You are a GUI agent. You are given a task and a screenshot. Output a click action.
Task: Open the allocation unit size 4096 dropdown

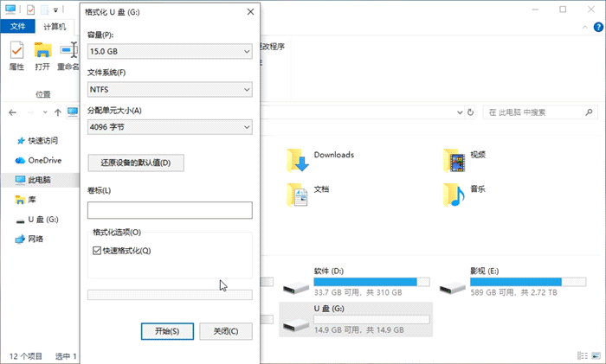[170, 127]
